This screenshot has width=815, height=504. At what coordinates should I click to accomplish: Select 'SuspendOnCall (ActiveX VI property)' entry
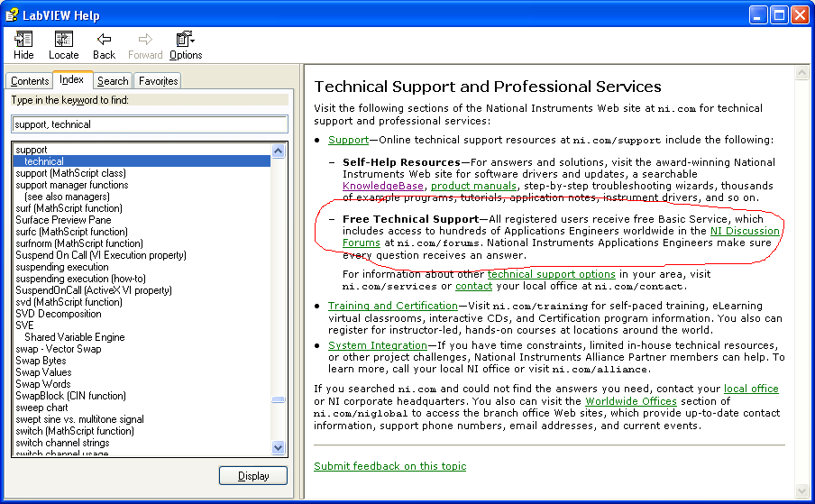point(94,290)
